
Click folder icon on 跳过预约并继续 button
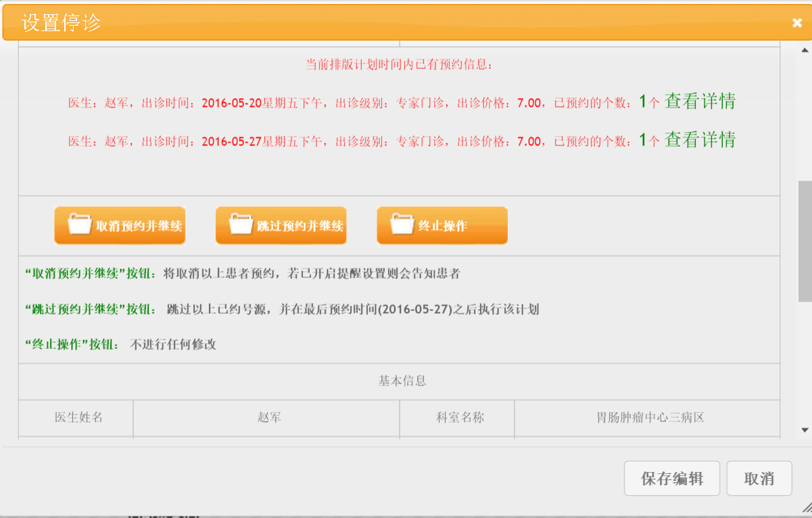coord(241,224)
